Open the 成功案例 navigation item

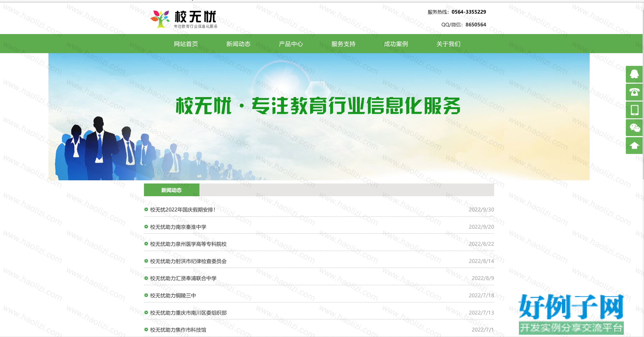pyautogui.click(x=396, y=44)
